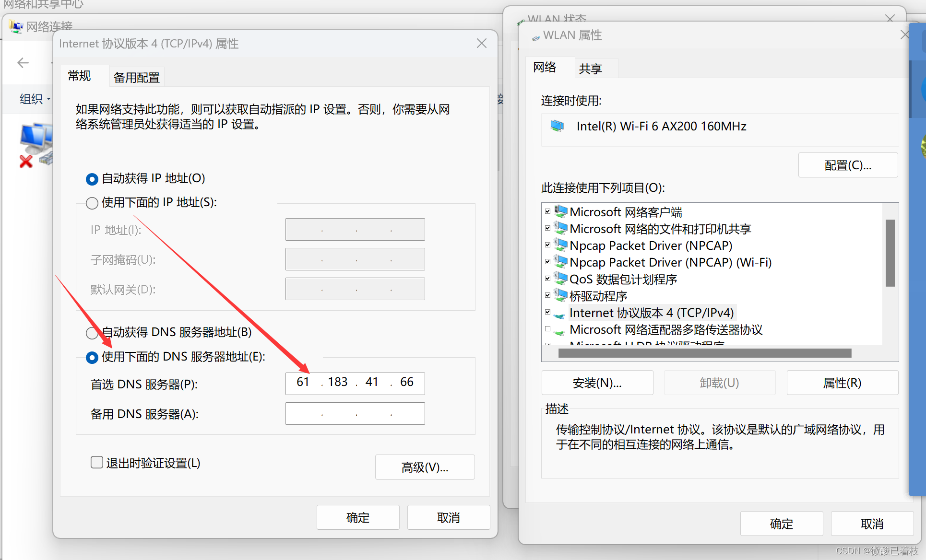Switch to the 共享 tab in WLAN 属性

590,69
